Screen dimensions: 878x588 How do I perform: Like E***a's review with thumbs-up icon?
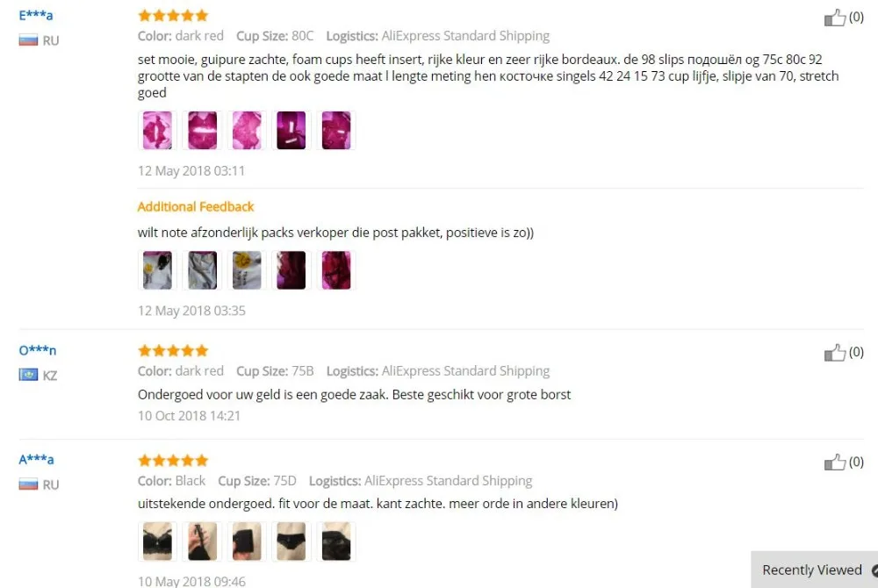pyautogui.click(x=834, y=18)
